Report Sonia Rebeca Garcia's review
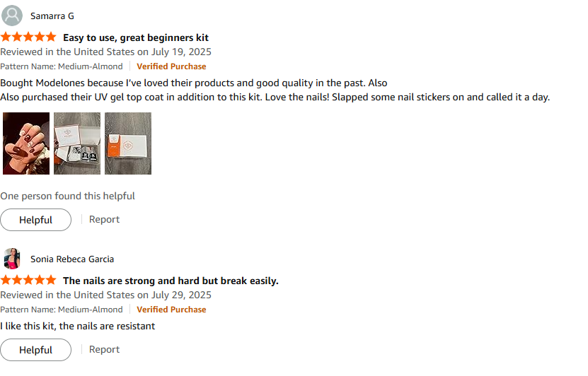Image resolution: width=588 pixels, height=376 pixels. point(104,349)
